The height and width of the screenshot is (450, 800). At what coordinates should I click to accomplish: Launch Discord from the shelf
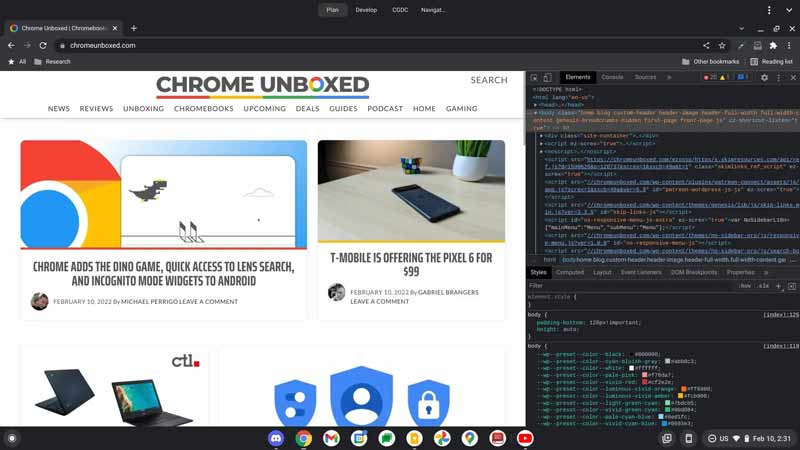(x=276, y=438)
